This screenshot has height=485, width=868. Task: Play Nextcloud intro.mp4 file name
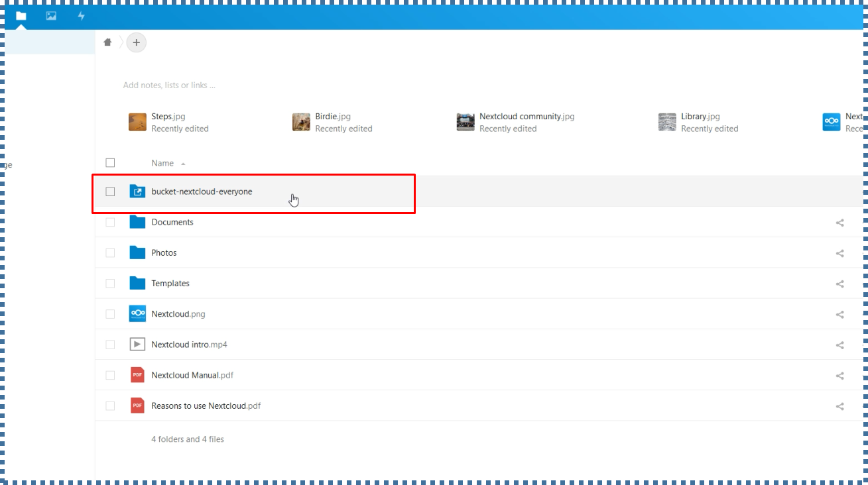[189, 345]
